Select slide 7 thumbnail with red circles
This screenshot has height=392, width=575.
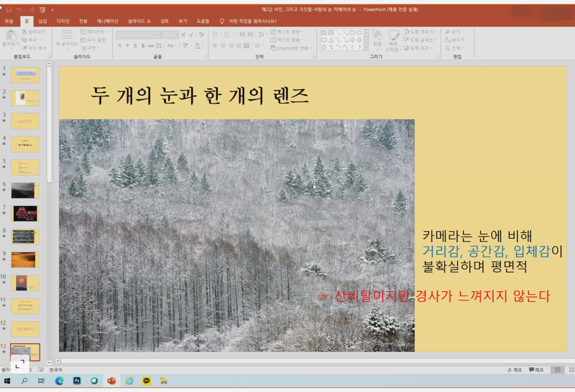click(x=25, y=214)
